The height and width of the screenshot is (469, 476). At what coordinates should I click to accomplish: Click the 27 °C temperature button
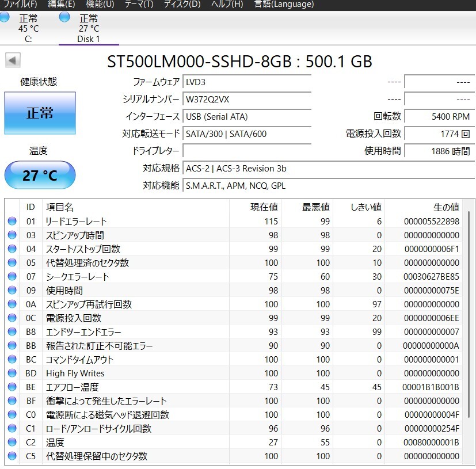[x=40, y=176]
